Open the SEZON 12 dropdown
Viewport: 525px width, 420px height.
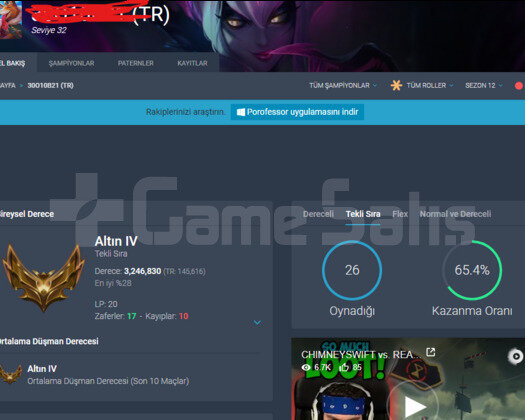(483, 85)
